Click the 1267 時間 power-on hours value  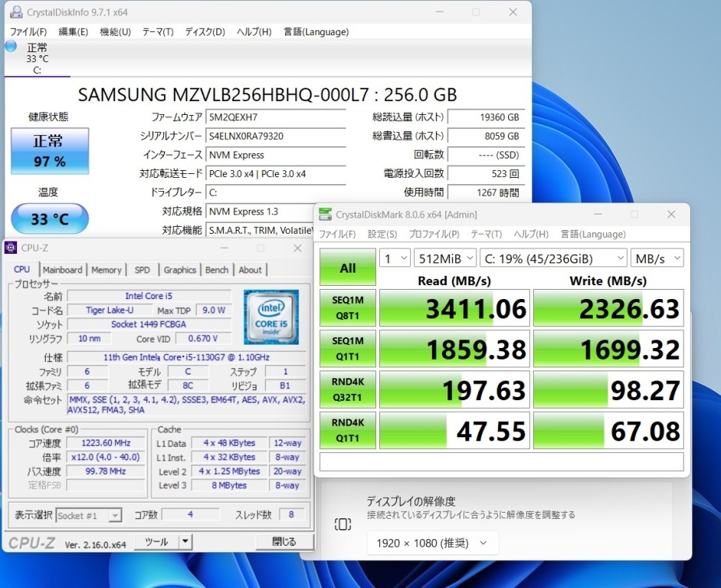point(486,193)
